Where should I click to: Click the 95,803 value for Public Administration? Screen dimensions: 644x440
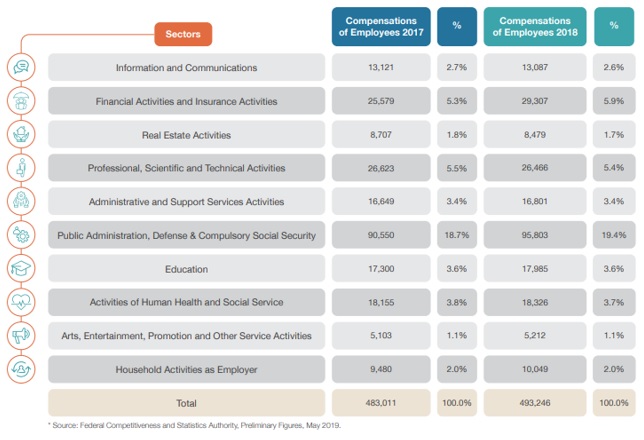[535, 235]
